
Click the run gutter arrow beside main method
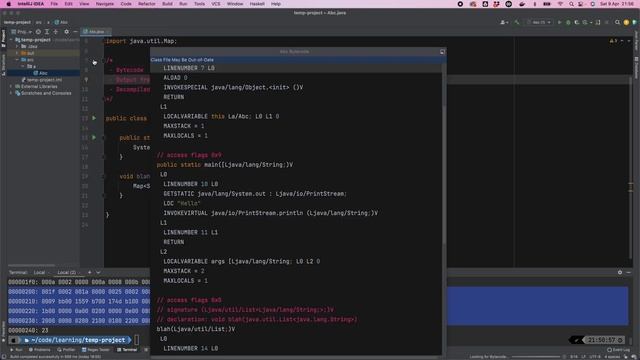[x=94, y=138]
